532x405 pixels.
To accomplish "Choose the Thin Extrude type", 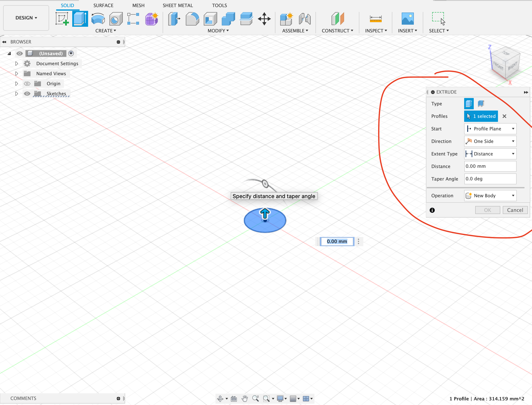I will [x=481, y=104].
